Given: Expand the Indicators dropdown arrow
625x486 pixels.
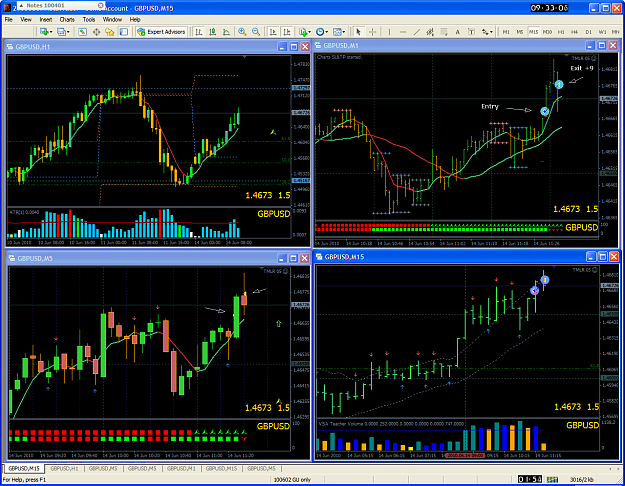Looking at the screenshot, I should [x=310, y=32].
